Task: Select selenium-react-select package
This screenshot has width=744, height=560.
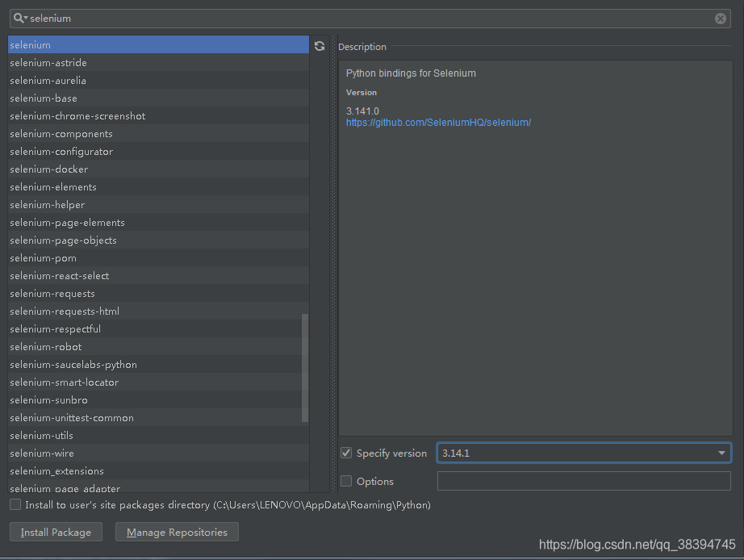Action: point(158,276)
